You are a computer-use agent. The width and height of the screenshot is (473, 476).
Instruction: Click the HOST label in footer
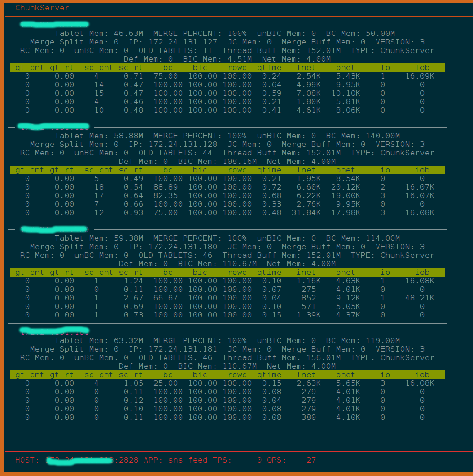tap(27, 460)
